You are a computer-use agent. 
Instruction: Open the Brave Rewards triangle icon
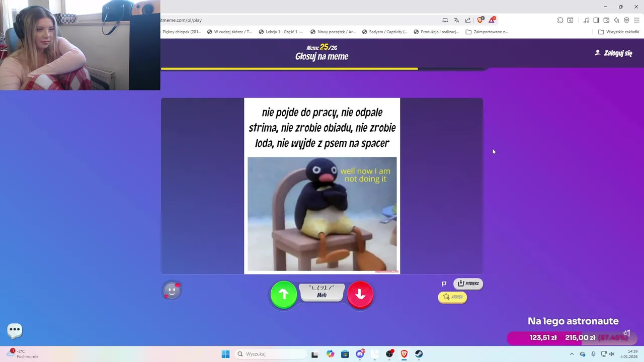492,20
